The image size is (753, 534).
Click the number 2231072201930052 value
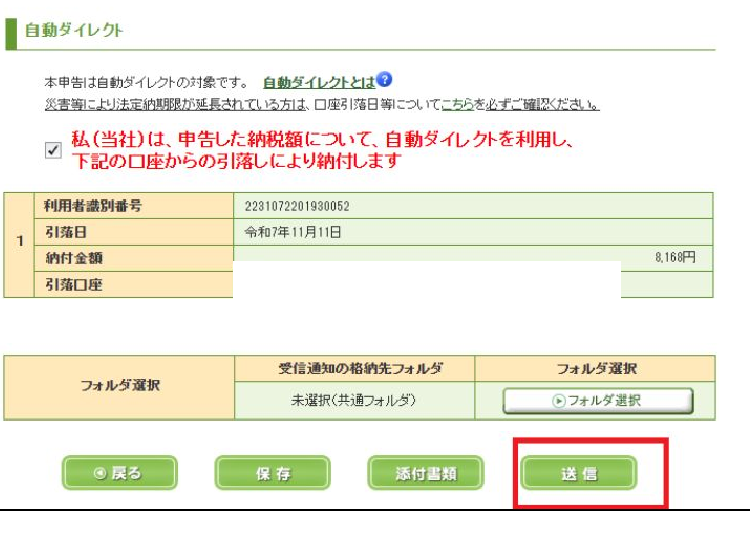coord(297,206)
